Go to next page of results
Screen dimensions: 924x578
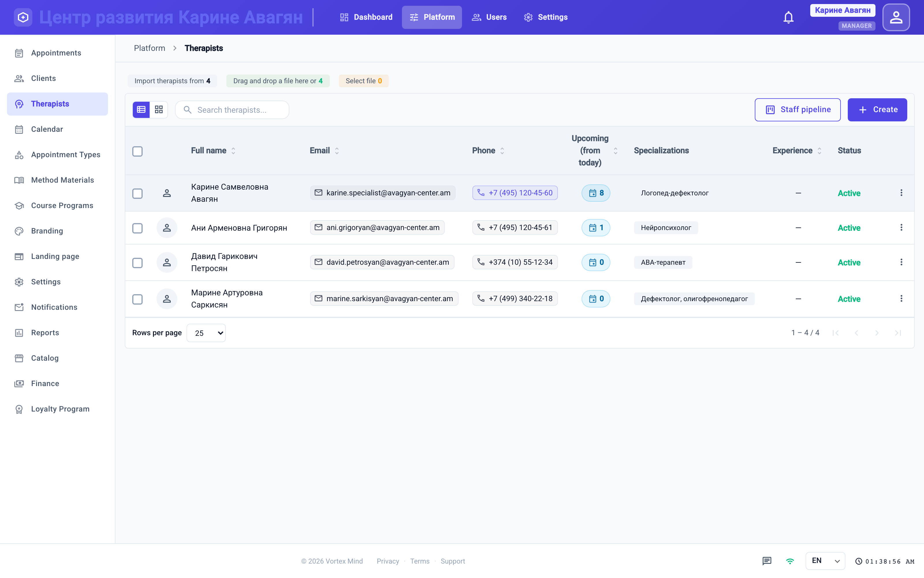tap(877, 333)
